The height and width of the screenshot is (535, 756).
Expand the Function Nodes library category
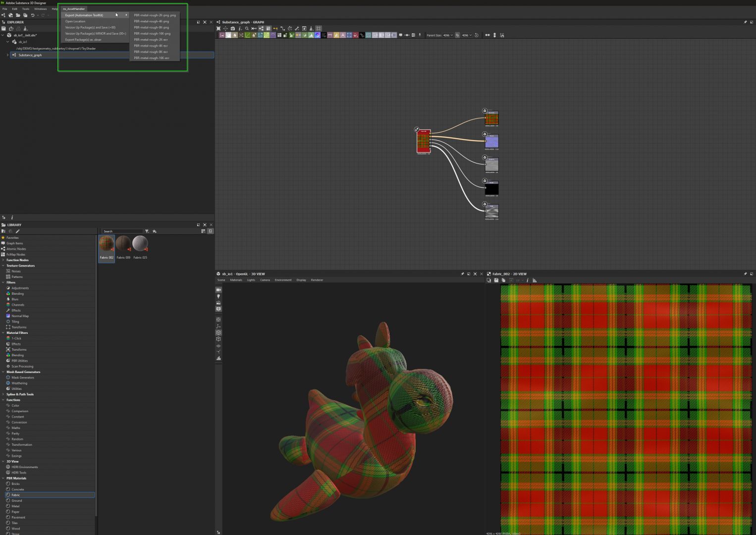click(3, 260)
